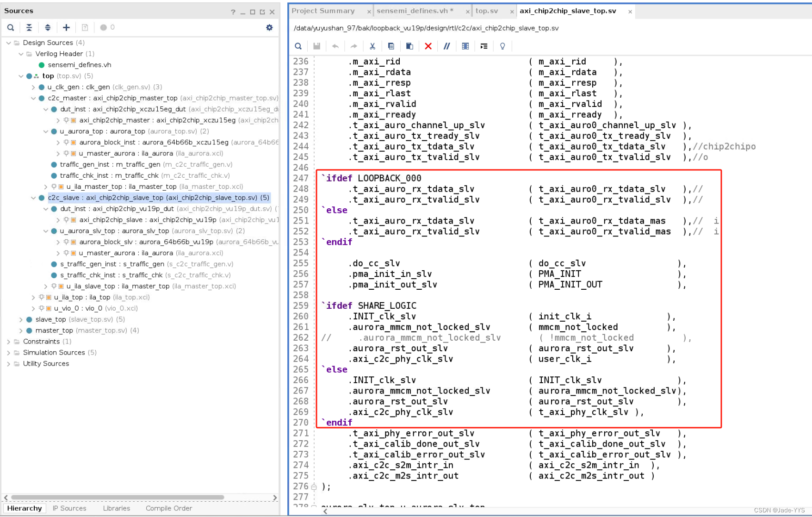812x517 pixels.
Task: Switch to the Project Summary tab
Action: coord(324,11)
